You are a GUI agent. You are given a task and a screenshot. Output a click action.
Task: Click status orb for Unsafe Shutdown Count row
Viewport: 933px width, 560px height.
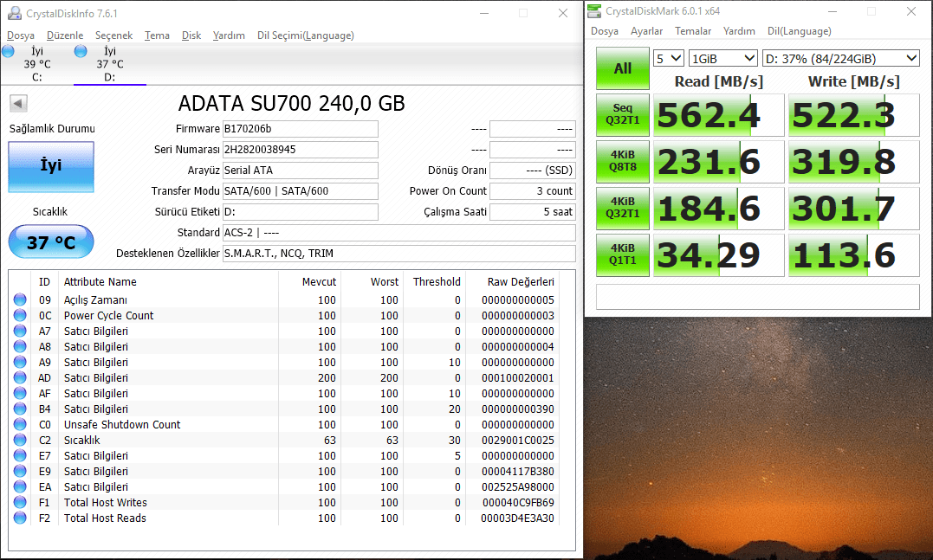20,425
